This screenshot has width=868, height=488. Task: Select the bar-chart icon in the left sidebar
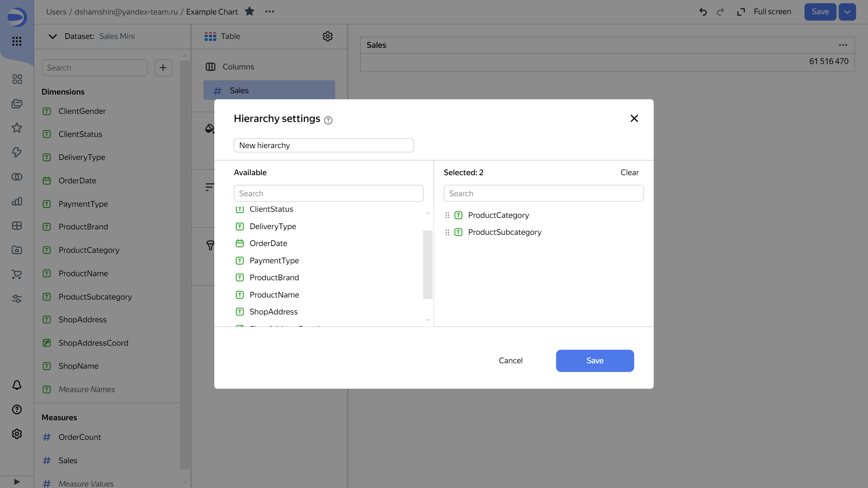pos(17,201)
